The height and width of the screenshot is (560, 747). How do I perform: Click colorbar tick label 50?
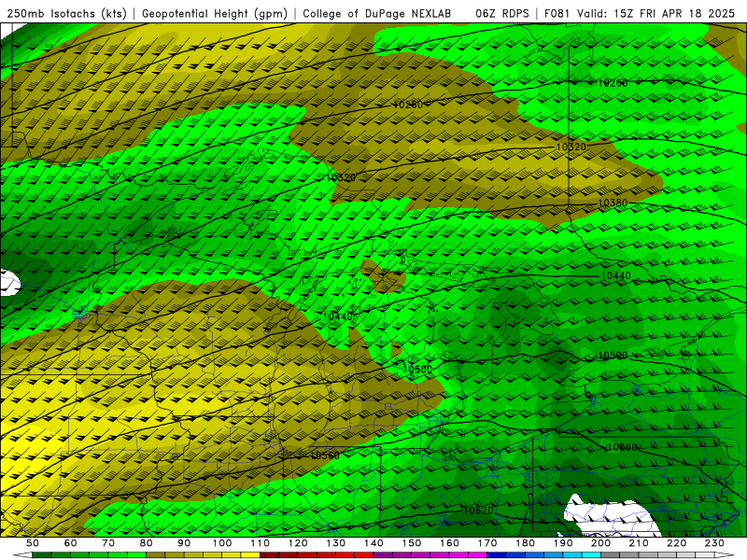coord(33,543)
